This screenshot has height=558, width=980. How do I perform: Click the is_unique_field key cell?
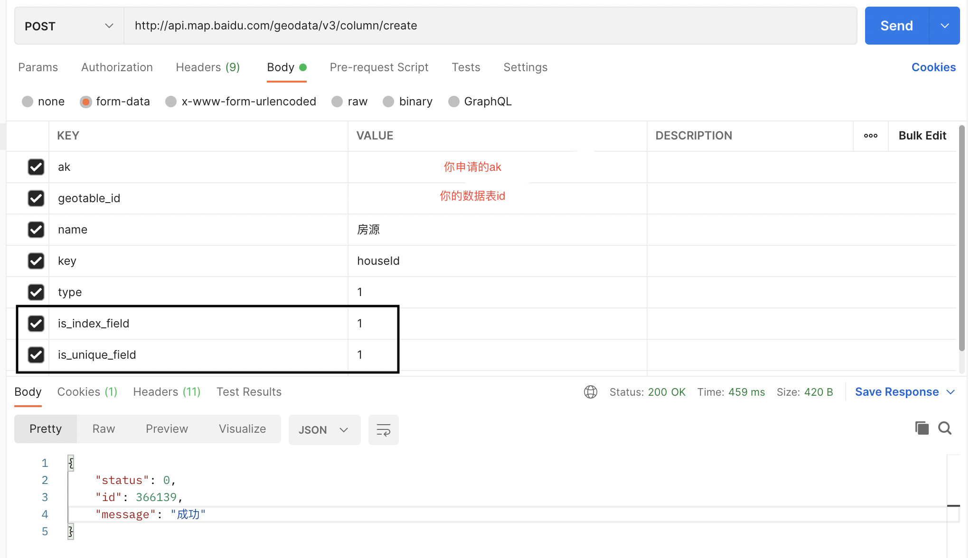(198, 355)
